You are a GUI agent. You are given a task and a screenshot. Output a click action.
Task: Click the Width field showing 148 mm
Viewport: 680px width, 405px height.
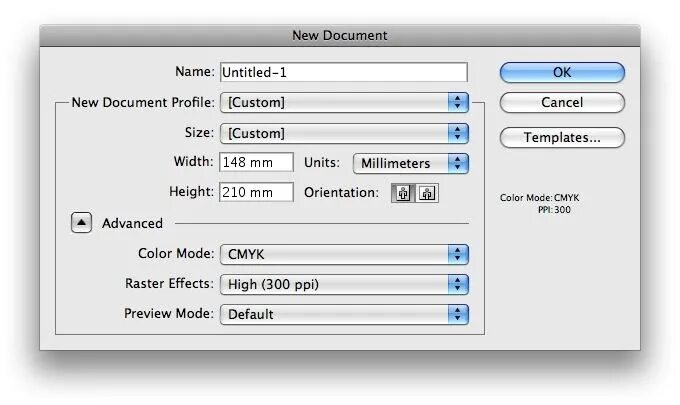pos(256,162)
